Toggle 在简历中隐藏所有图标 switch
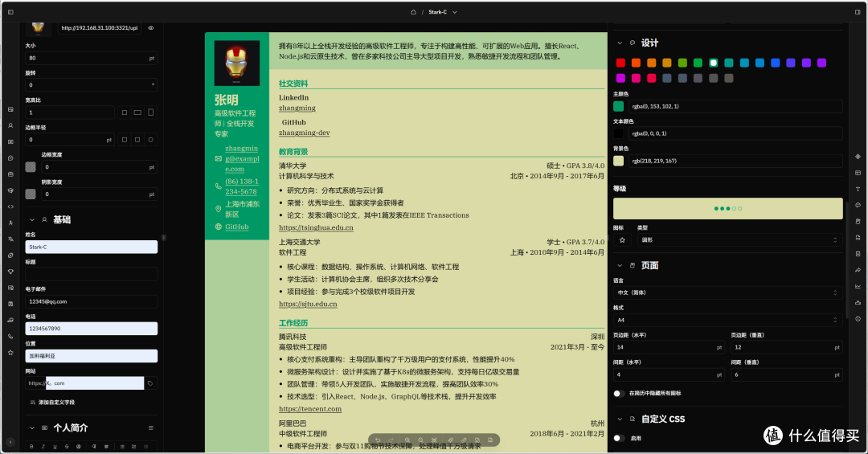Viewport: 868px width, 454px height. (619, 393)
